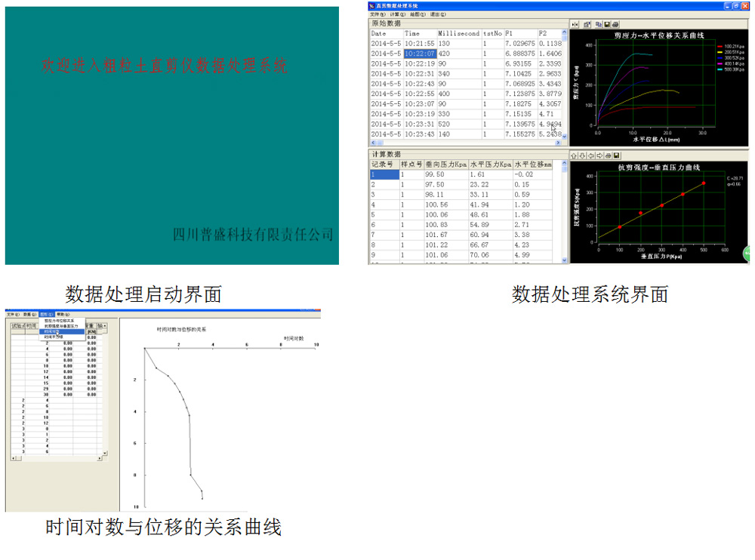Click cell value 60.94 in computed data
The image size is (755, 560).
pos(491,235)
